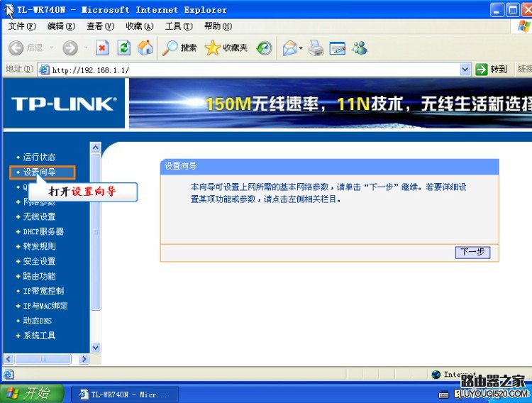The image size is (532, 403).
Task: Expand 安全设置 menu item
Action: pyautogui.click(x=39, y=261)
